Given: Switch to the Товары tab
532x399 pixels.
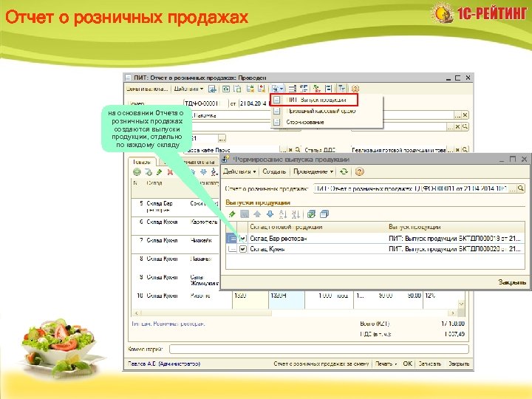Looking at the screenshot, I should click(x=142, y=162).
